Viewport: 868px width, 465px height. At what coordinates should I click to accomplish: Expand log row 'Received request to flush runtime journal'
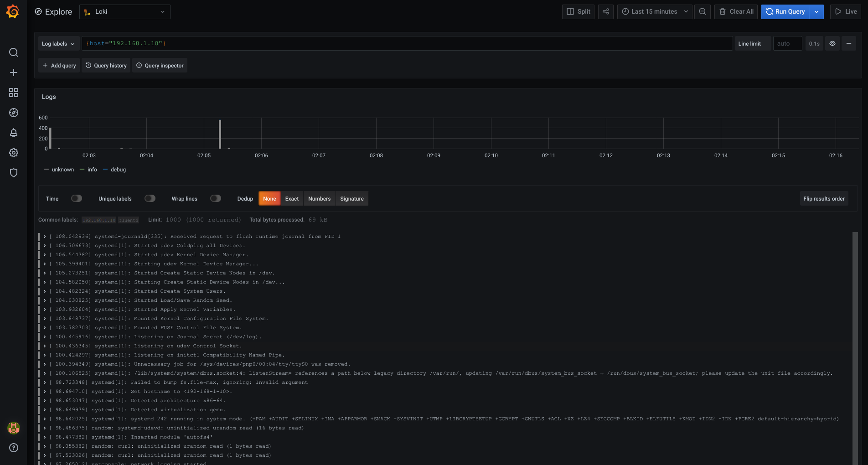(x=44, y=237)
